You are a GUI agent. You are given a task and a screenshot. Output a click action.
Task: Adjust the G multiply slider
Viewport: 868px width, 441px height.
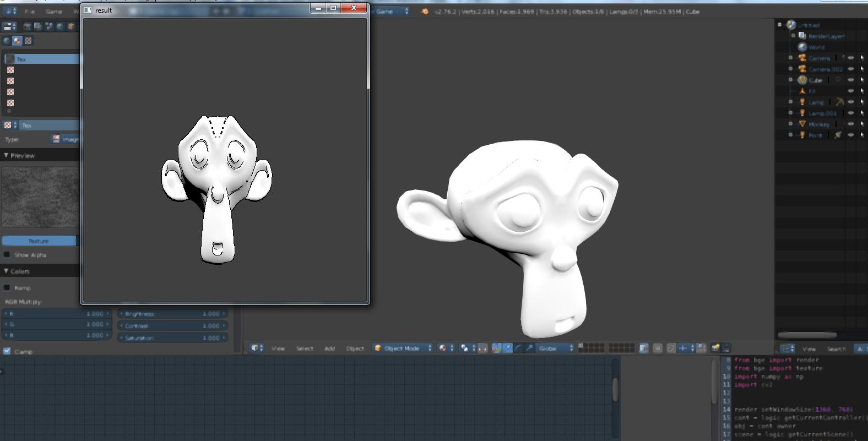(57, 324)
